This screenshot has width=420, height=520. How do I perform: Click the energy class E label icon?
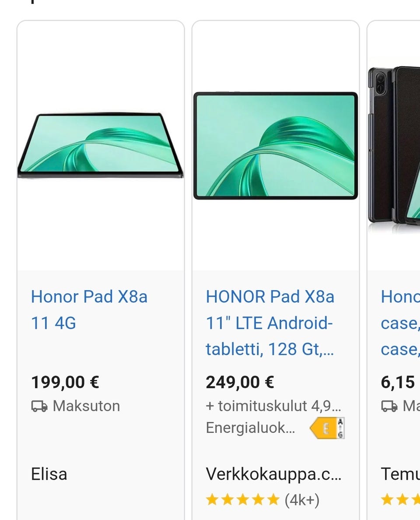coord(327,428)
